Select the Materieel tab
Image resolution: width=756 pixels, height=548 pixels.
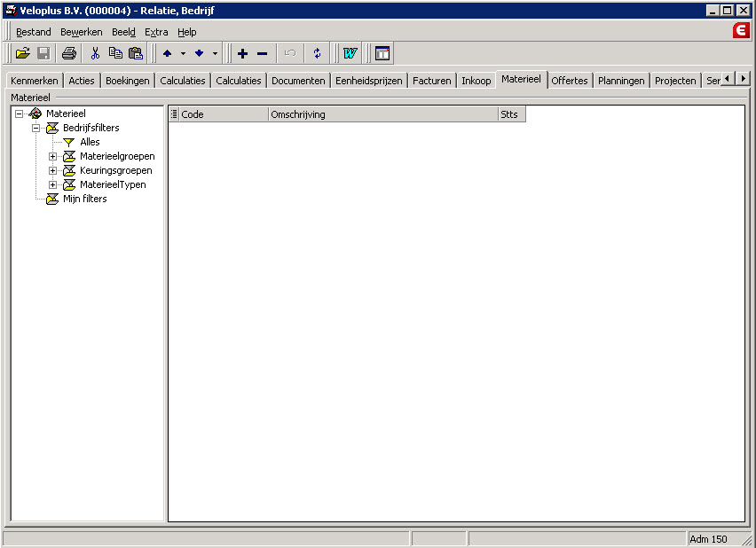pos(521,80)
